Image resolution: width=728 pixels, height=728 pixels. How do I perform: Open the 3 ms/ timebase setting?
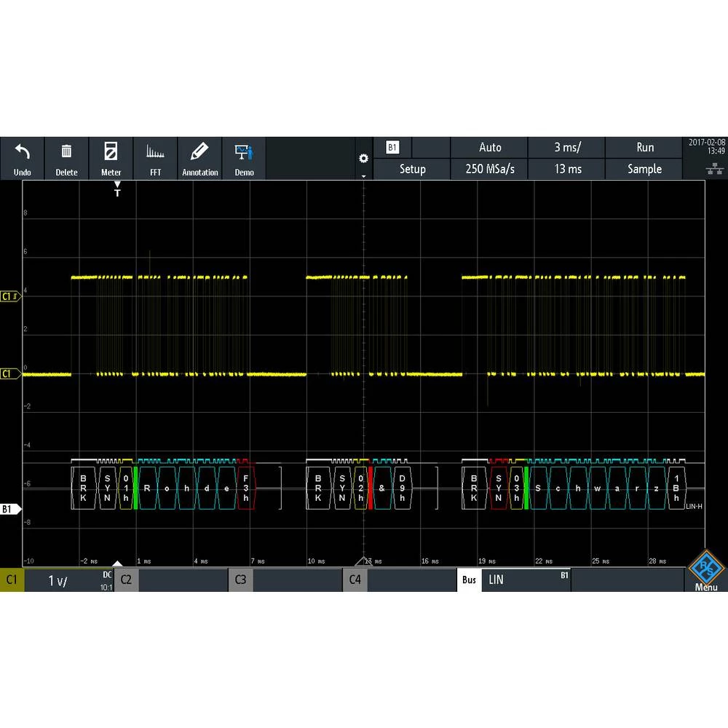pos(567,147)
